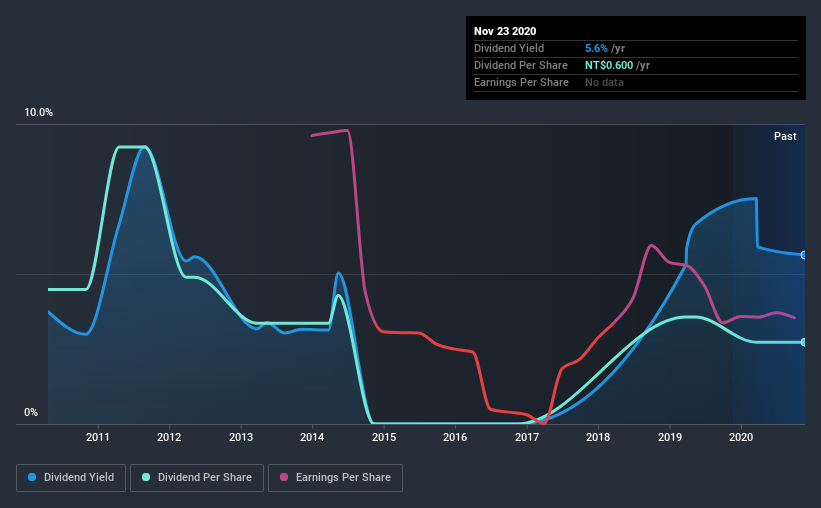Click the blue Dividend Yield legend dot
Image resolution: width=821 pixels, height=508 pixels.
pos(32,477)
